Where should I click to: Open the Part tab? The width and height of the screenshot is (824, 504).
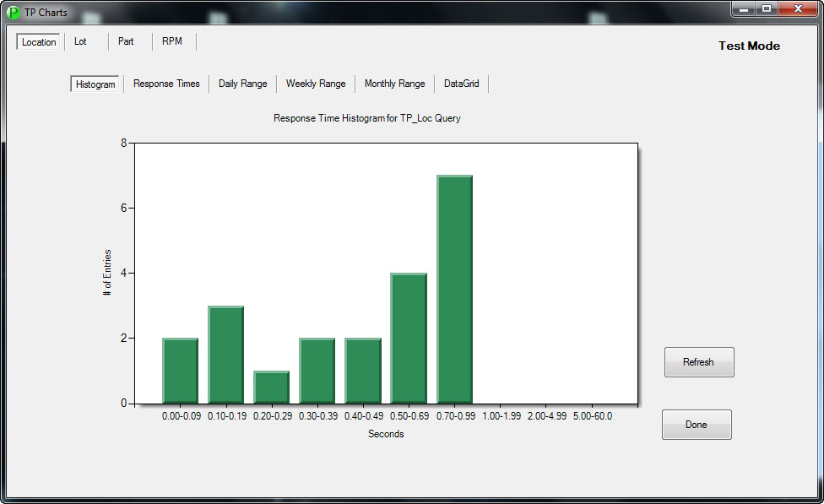pos(126,41)
